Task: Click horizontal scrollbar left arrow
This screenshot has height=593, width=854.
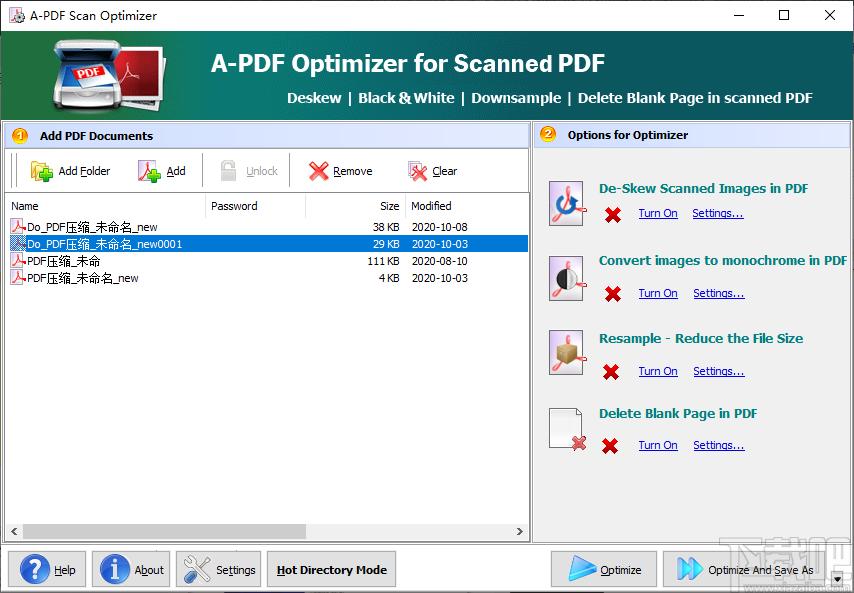Action: (x=14, y=531)
